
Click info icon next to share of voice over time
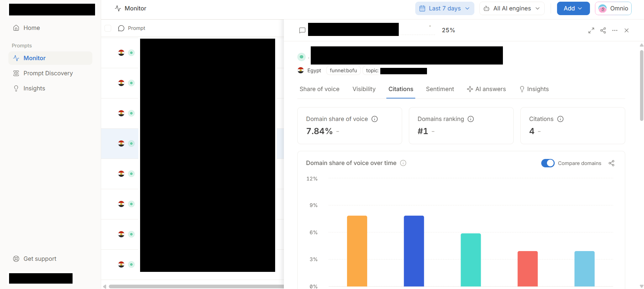click(x=403, y=163)
